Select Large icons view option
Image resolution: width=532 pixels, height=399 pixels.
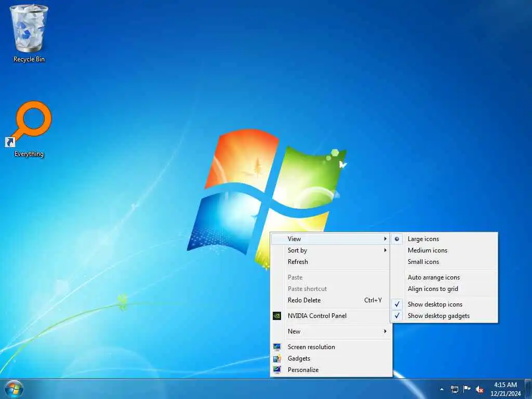click(x=444, y=239)
